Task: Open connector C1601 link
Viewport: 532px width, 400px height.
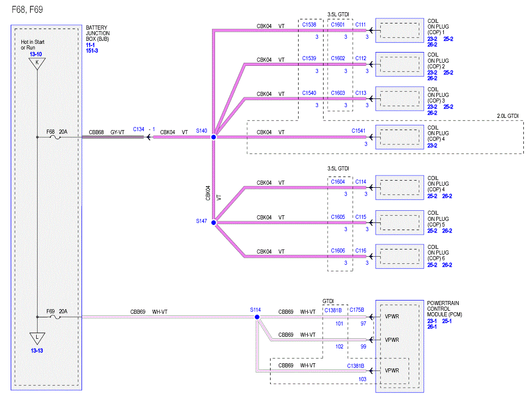Action: [x=338, y=25]
